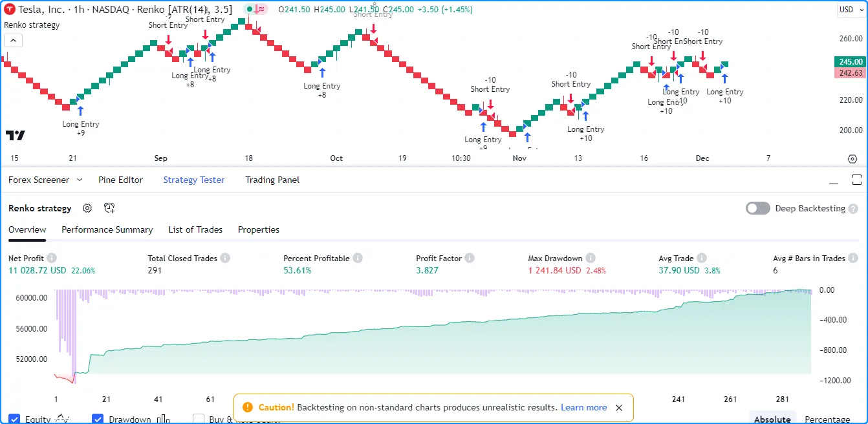This screenshot has width=868, height=424.
Task: Uncheck the Drawdown checkbox
Action: 98,419
